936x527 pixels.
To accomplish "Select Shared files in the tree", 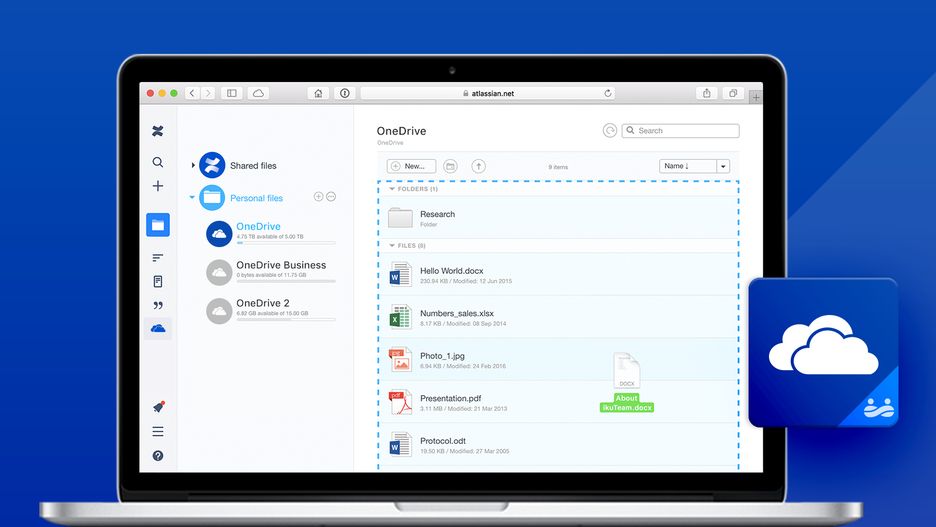I will (253, 166).
